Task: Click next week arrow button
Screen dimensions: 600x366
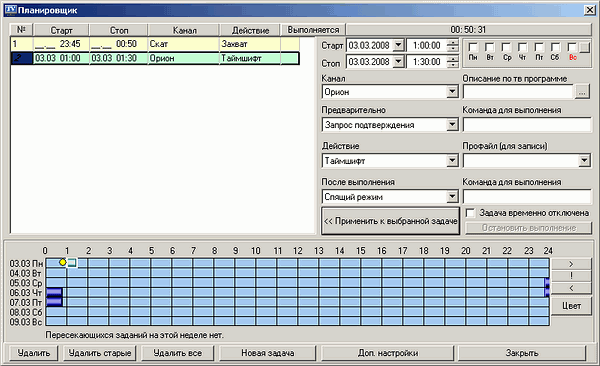Action: [x=571, y=264]
